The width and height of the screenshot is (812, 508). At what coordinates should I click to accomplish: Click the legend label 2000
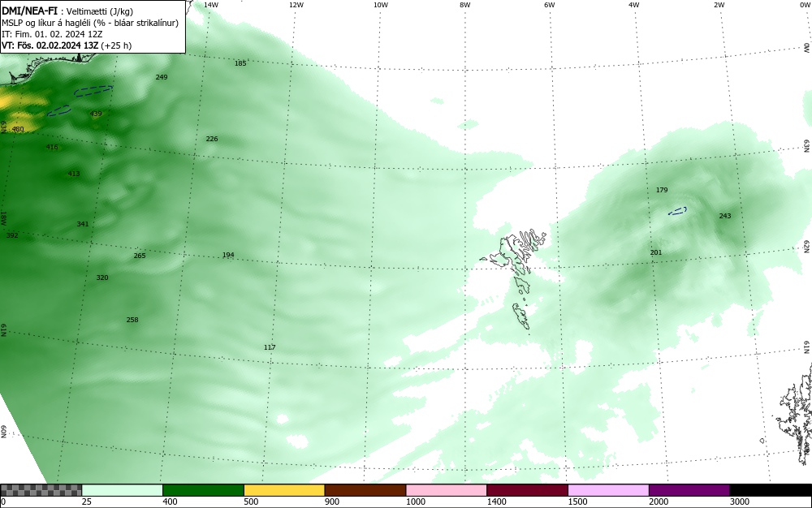point(659,502)
